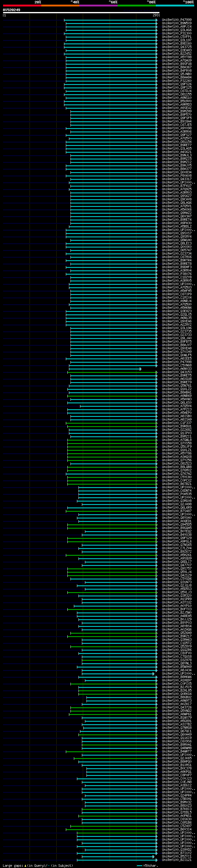Choose UniRef100_B9I8A4 hit label
The height and width of the screenshot is (868, 197).
(x=176, y=121)
